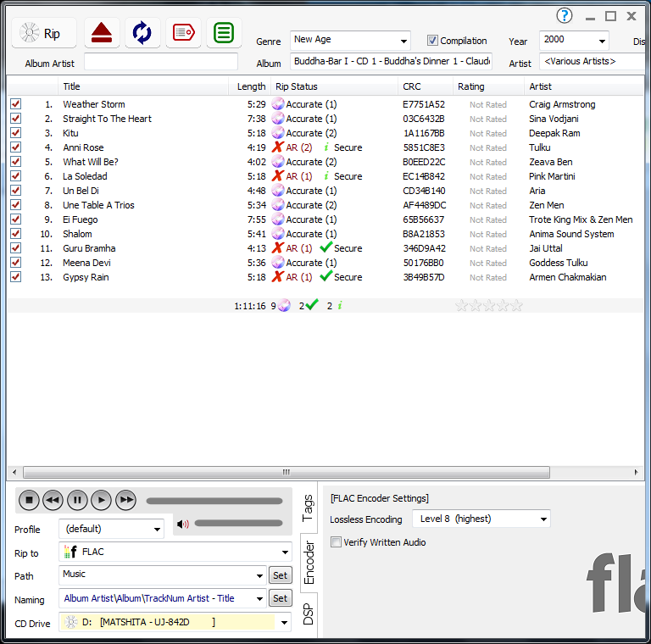
Task: Switch to the DSP tab
Action: click(x=308, y=614)
